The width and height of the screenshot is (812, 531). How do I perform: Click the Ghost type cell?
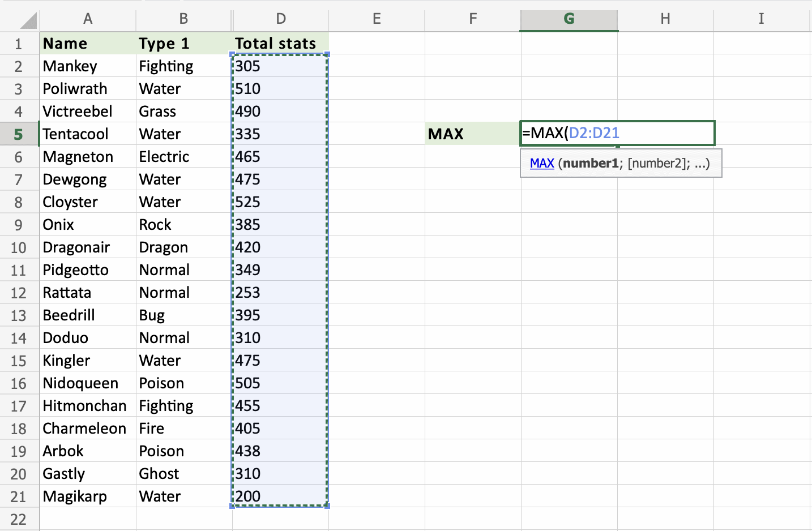coord(183,474)
